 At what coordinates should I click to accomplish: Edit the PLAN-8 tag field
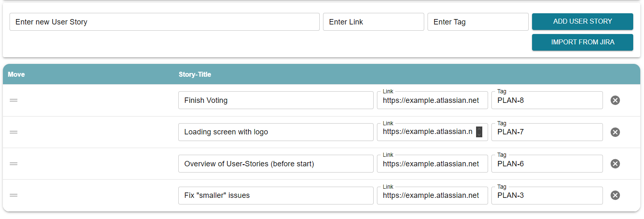[547, 100]
